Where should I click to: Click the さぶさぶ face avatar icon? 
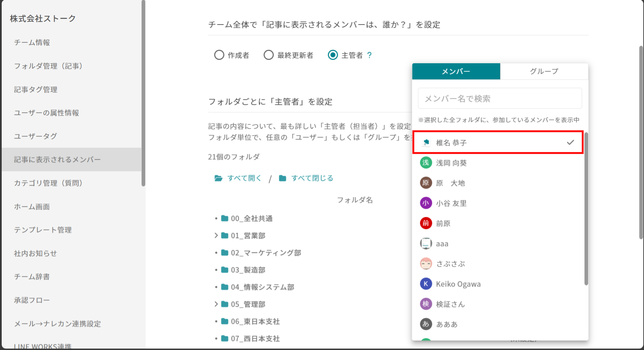[x=426, y=264]
